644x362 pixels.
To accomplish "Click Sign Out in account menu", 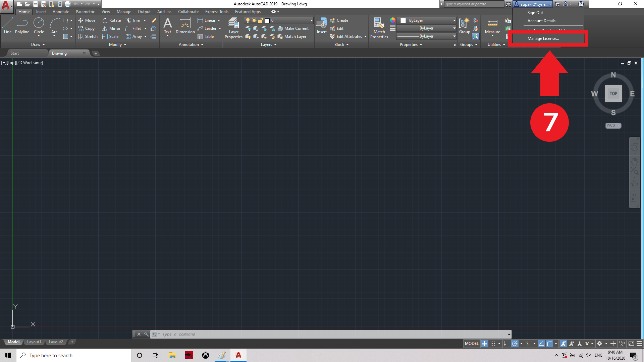I will click(x=535, y=13).
